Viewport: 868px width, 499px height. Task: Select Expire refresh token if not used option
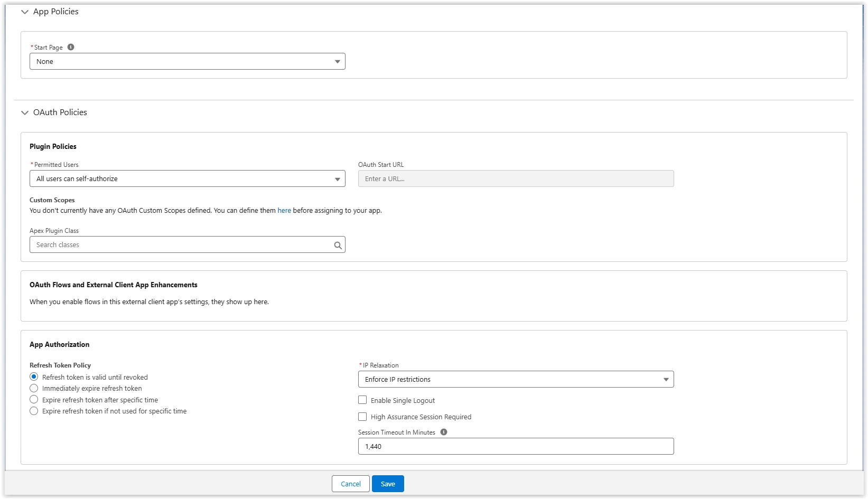(x=33, y=411)
